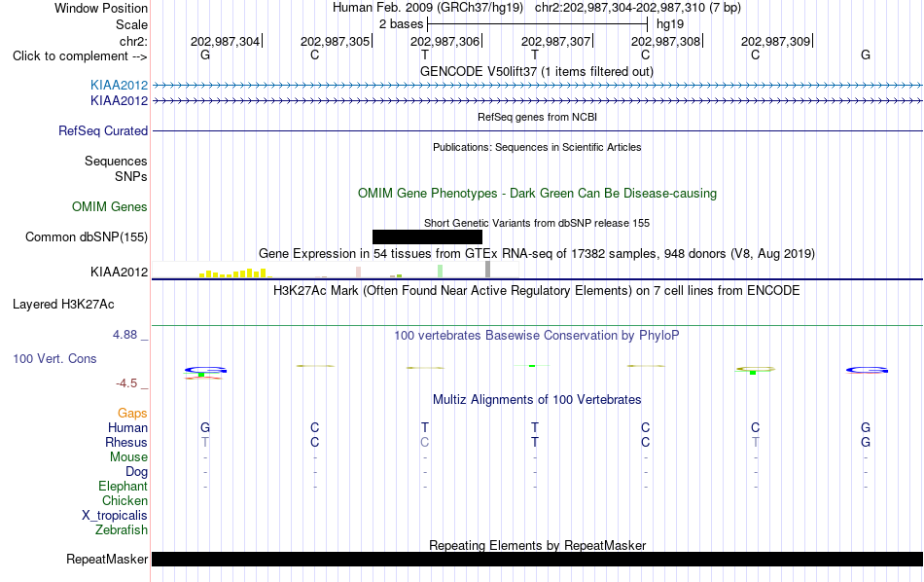Click the Window Position track label

click(x=101, y=8)
